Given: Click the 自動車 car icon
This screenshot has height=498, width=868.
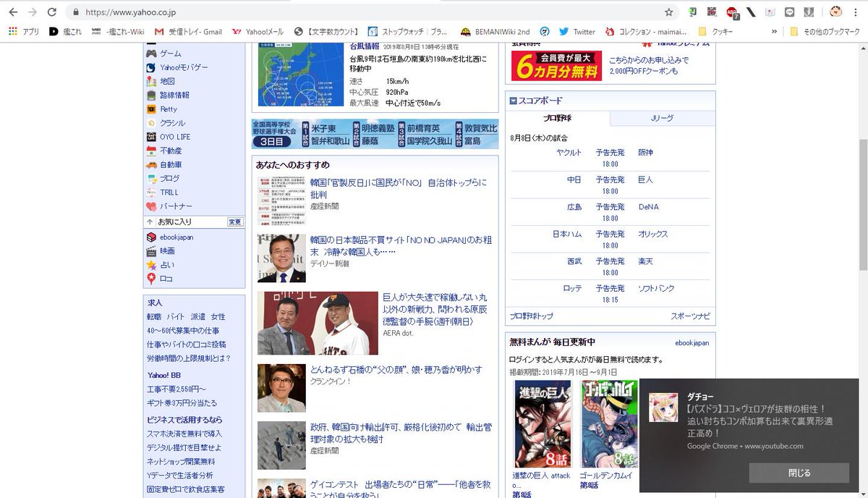Looking at the screenshot, I should pyautogui.click(x=151, y=164).
